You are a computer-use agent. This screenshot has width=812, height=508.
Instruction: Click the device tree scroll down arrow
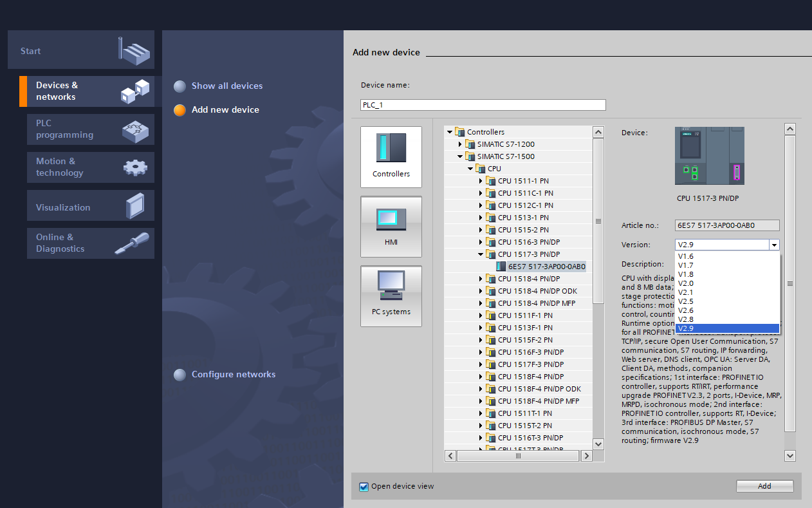[x=598, y=444]
